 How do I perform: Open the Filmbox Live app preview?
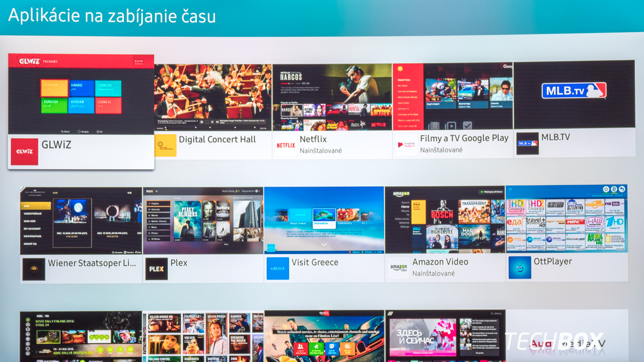(x=324, y=336)
